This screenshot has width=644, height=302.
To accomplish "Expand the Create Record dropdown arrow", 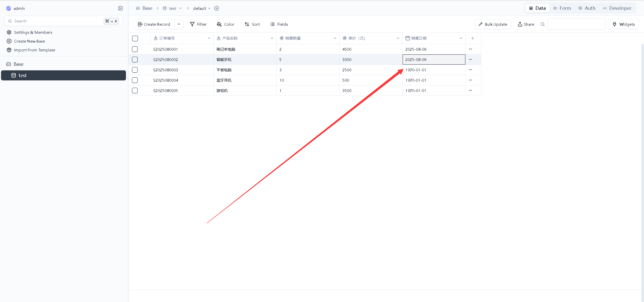I will 179,24.
